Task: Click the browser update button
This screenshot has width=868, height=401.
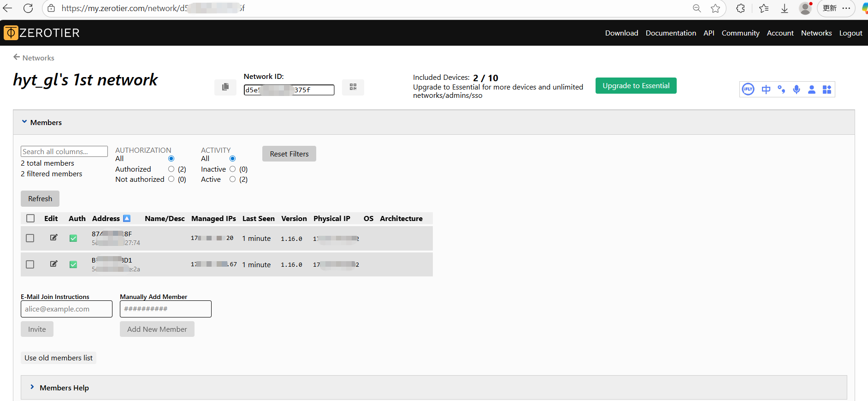Action: coord(830,8)
